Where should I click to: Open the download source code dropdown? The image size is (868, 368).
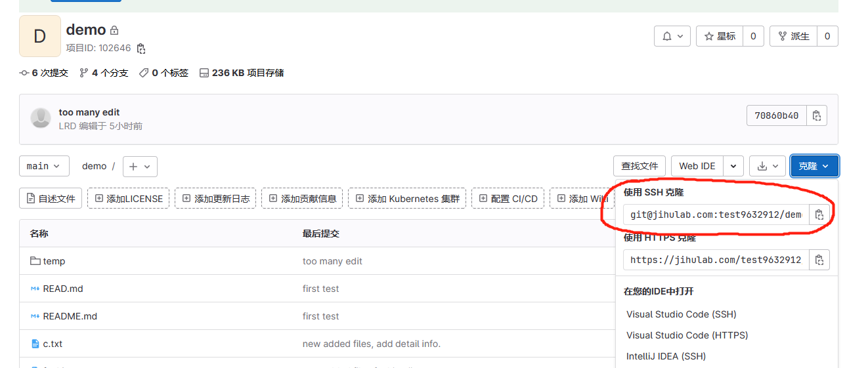coord(768,166)
